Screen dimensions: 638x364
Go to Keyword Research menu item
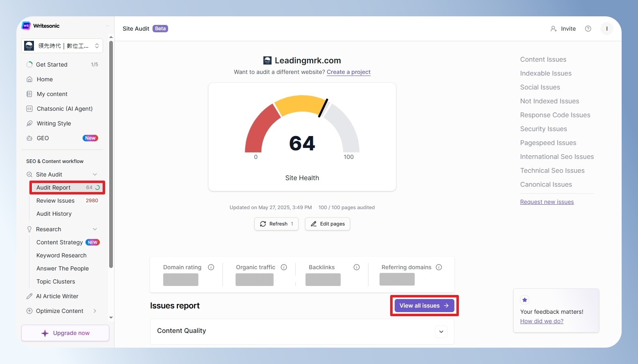point(61,255)
